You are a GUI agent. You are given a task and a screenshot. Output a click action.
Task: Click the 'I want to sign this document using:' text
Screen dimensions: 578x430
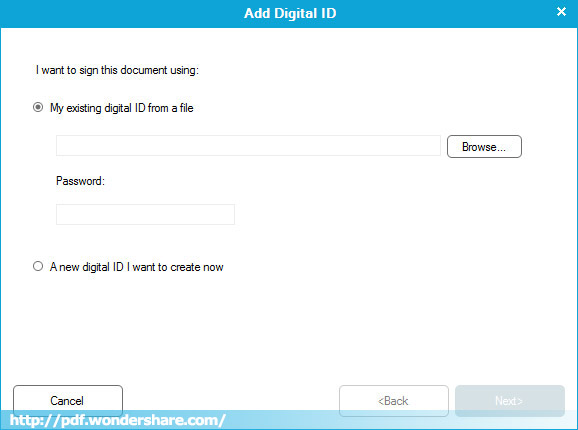tap(117, 70)
